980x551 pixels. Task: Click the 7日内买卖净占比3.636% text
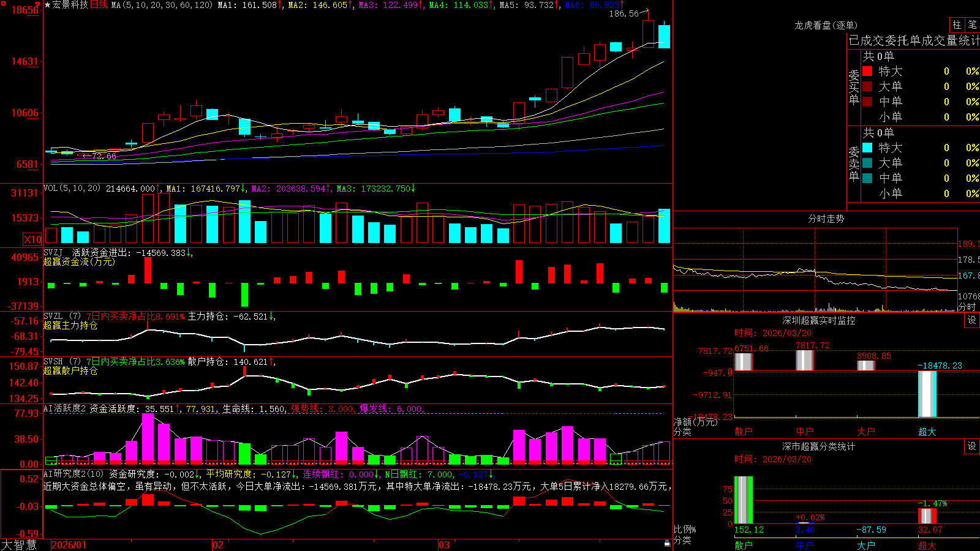[135, 362]
